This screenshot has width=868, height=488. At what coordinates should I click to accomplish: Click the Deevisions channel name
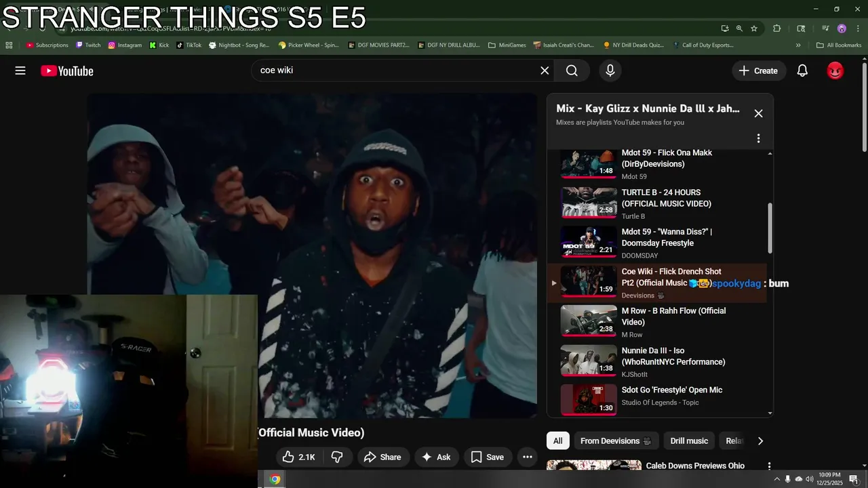637,296
